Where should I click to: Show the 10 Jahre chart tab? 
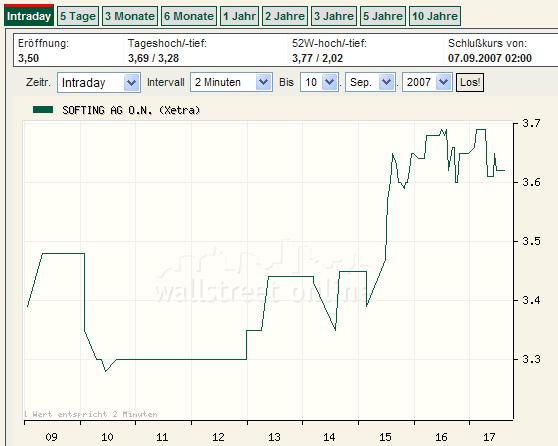point(435,16)
